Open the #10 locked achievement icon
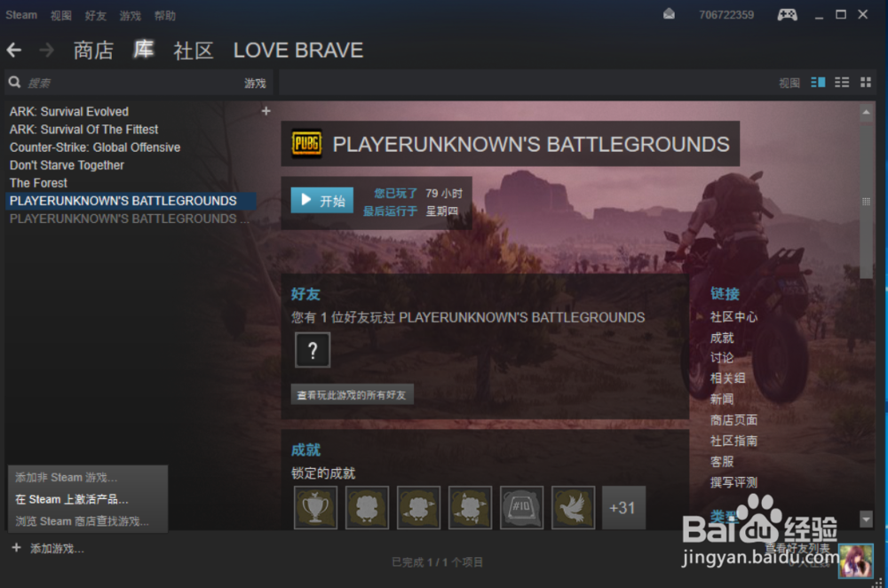This screenshot has height=588, width=888. (521, 507)
